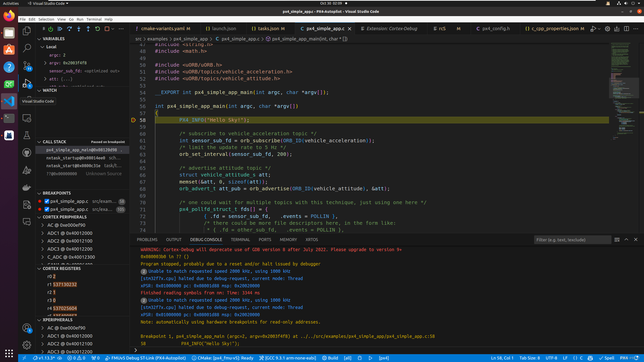Open the XRTOS panel tab
The height and width of the screenshot is (362, 644).
click(x=312, y=240)
